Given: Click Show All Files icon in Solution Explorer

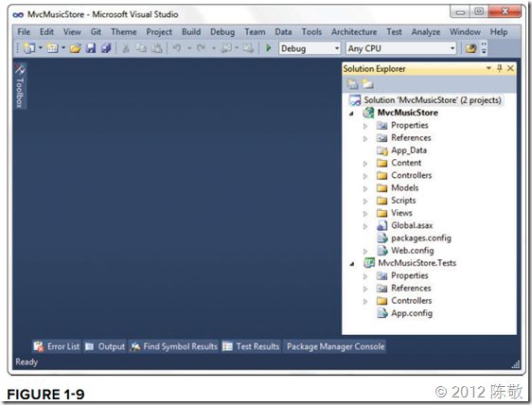Looking at the screenshot, I should (368, 83).
